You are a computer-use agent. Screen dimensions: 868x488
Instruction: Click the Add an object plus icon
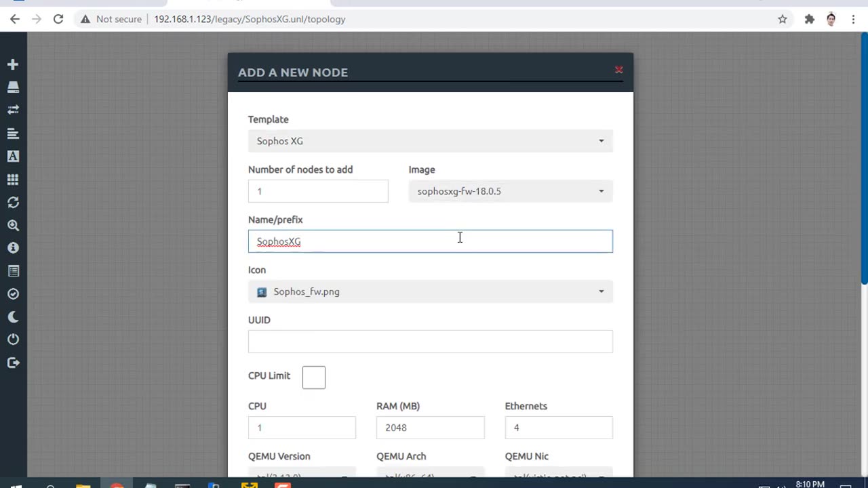click(13, 64)
